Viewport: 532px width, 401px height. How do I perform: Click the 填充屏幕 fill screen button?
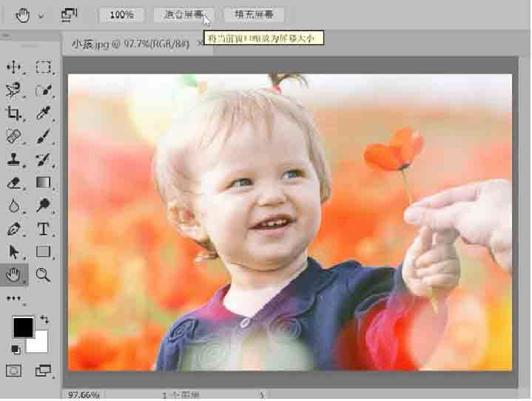(254, 15)
